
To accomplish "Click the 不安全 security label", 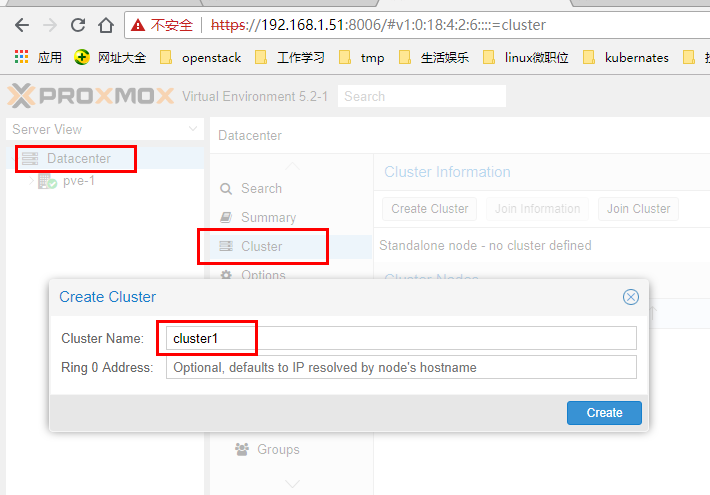I will click(x=172, y=25).
